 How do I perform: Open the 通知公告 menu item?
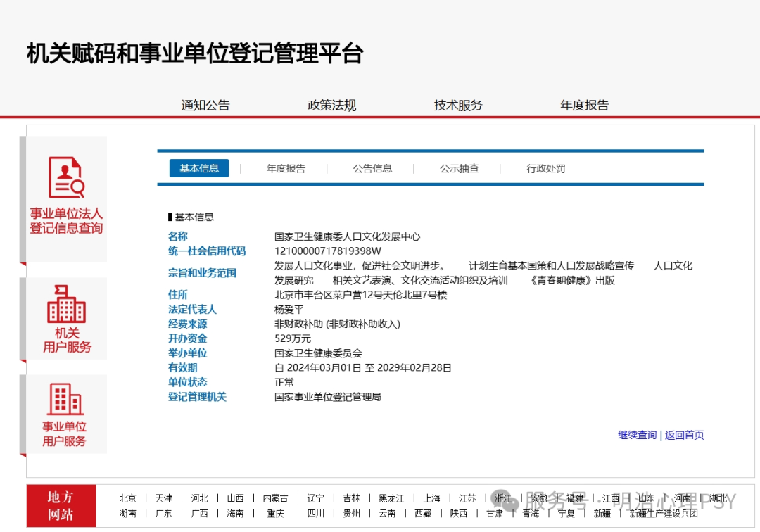pyautogui.click(x=205, y=106)
